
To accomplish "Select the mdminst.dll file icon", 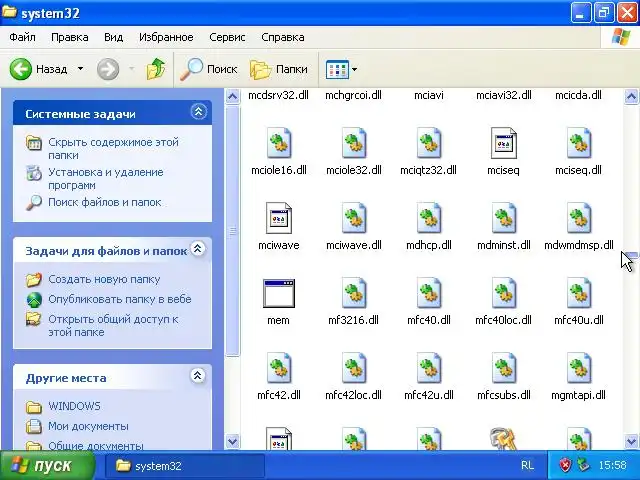I will point(504,218).
